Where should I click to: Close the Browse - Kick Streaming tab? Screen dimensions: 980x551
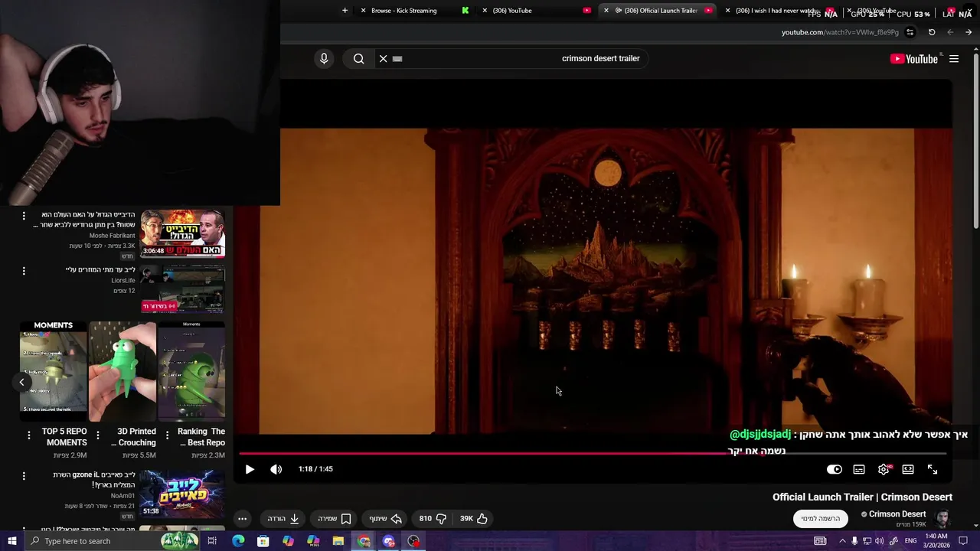point(364,11)
